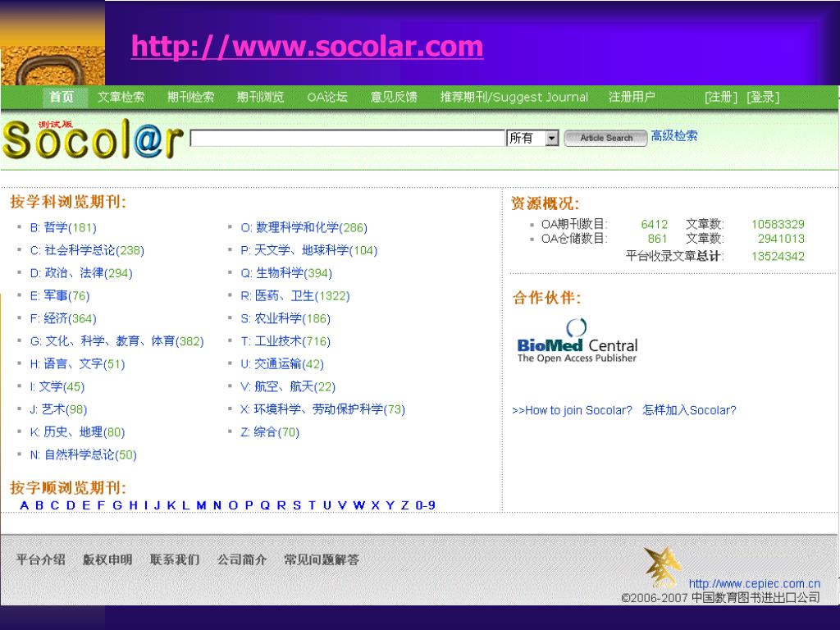The image size is (840, 630).
Task: Browse category E: 军事(76)
Action: click(59, 295)
